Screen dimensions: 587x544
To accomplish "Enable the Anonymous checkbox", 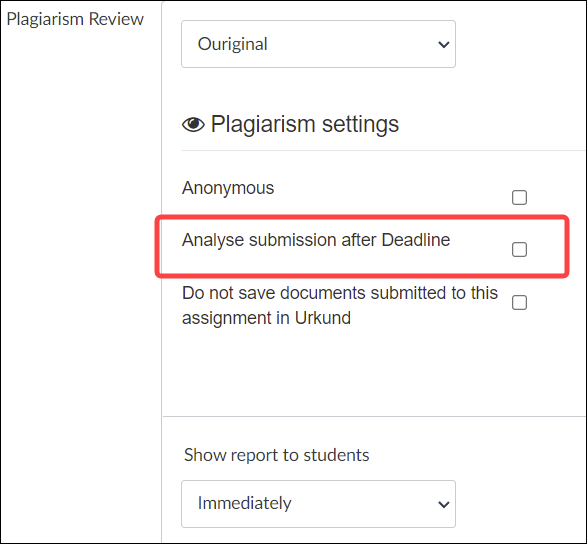I will (519, 197).
